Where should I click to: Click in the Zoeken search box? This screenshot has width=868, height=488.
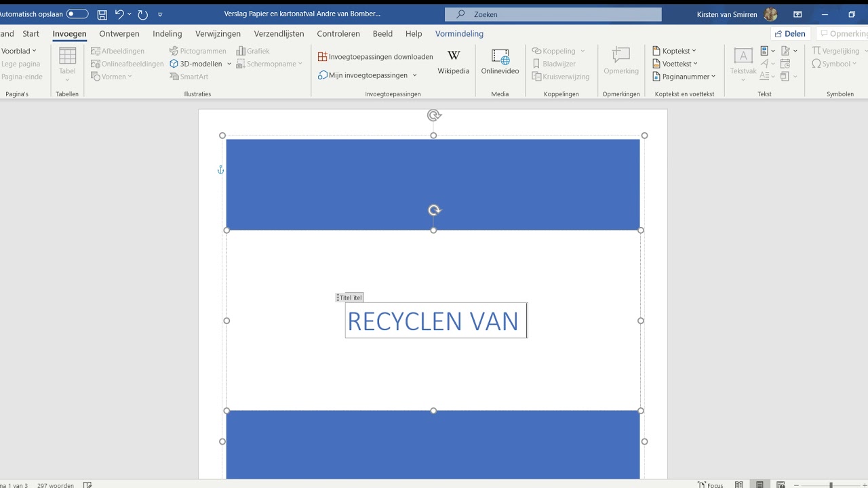point(553,14)
